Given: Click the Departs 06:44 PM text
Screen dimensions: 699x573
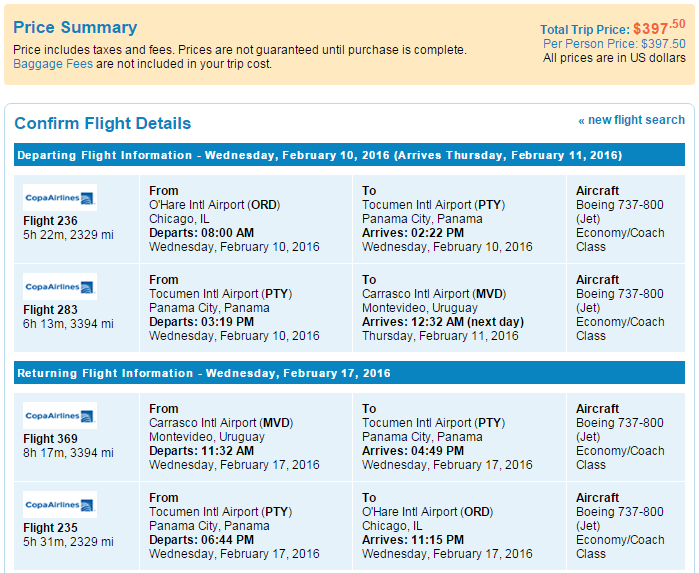Looking at the screenshot, I should pyautogui.click(x=201, y=540).
